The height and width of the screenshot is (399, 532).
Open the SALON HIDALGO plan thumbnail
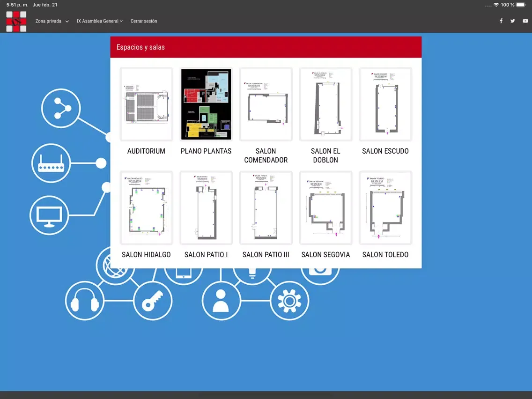coord(146,207)
